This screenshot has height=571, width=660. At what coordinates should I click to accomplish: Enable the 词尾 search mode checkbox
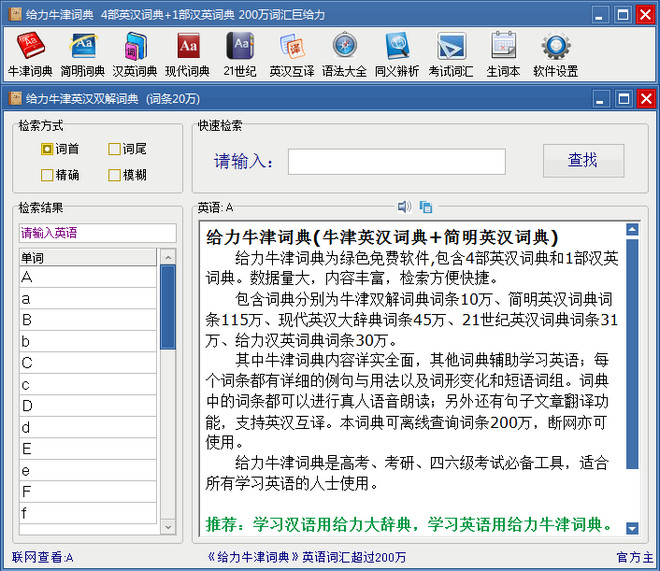(115, 149)
